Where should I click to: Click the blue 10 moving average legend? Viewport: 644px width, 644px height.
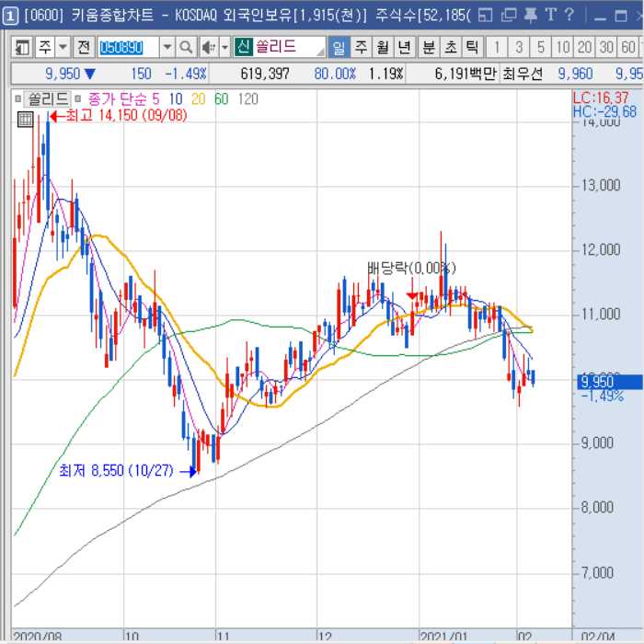[x=176, y=99]
